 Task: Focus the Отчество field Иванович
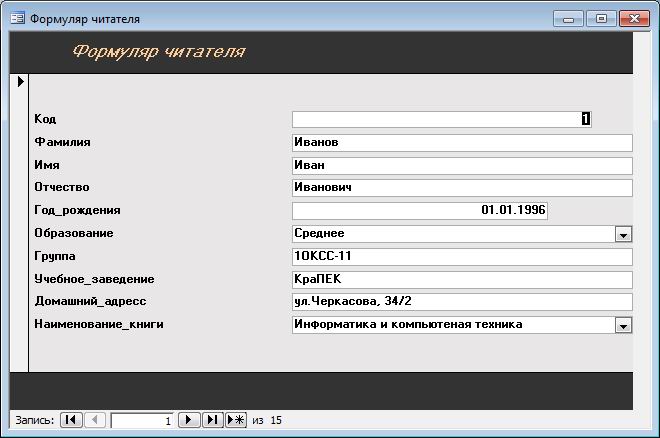(462, 188)
